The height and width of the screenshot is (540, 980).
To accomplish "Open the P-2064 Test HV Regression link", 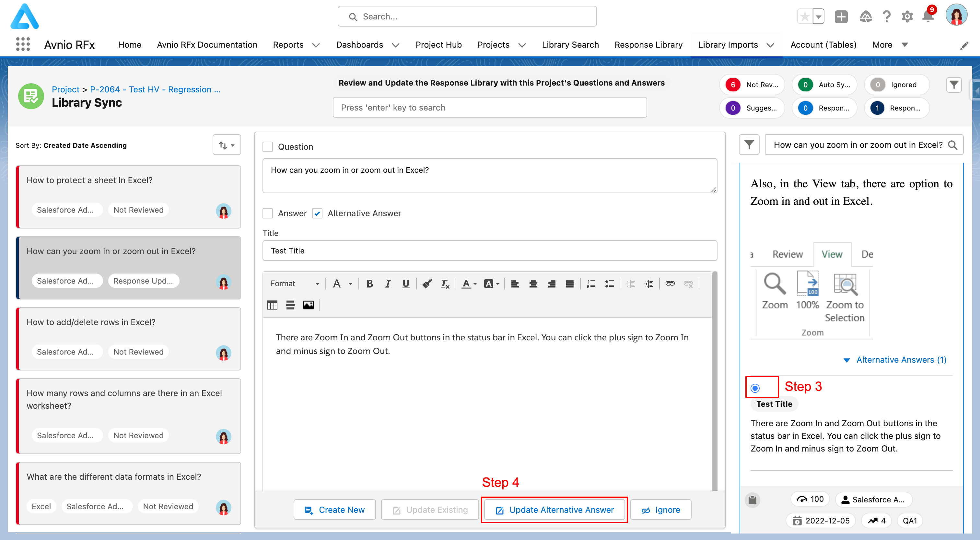I will coord(155,89).
